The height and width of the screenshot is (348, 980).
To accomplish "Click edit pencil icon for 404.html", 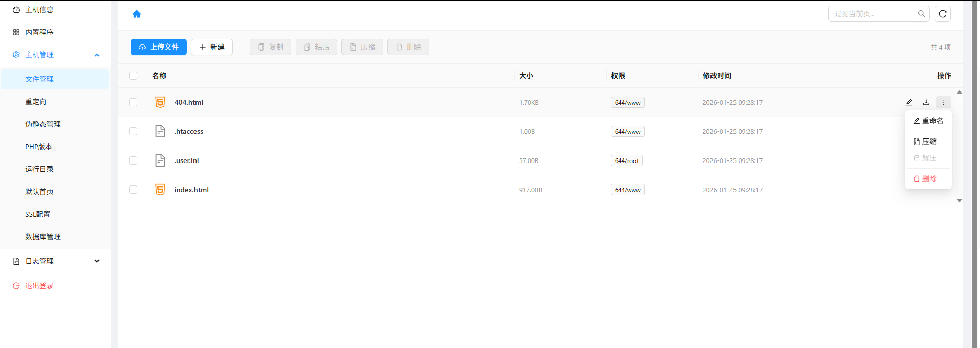I will 909,102.
